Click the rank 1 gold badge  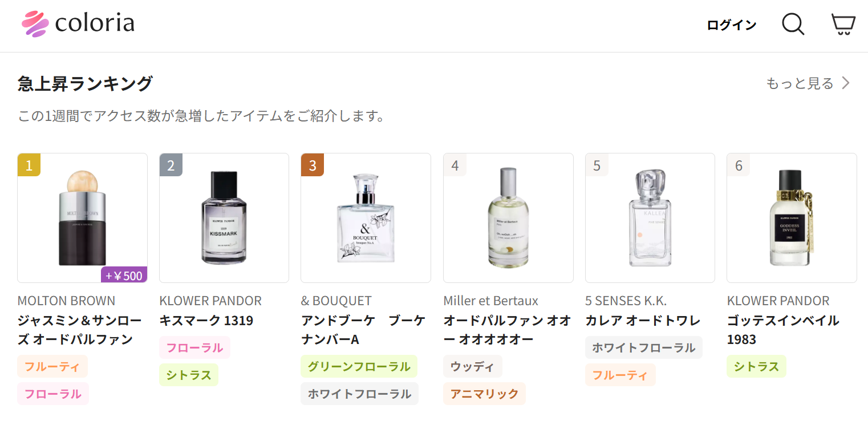point(29,165)
